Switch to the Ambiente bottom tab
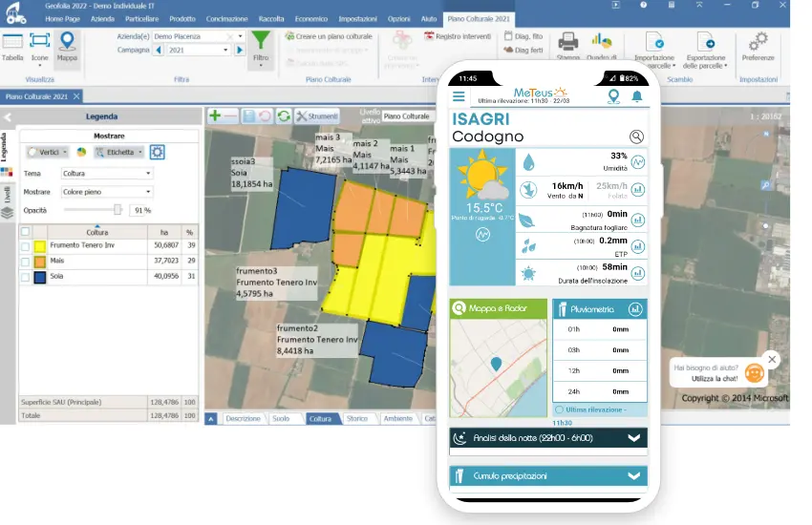 coord(397,419)
